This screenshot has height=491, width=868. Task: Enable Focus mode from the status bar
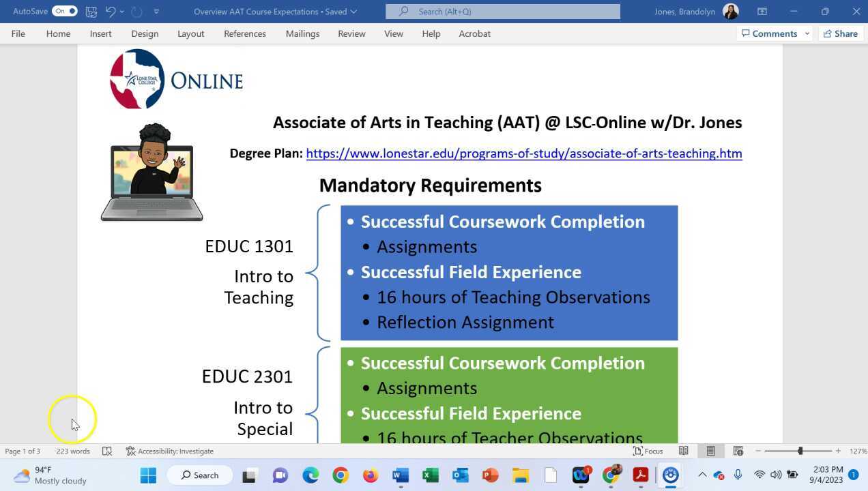tap(648, 451)
